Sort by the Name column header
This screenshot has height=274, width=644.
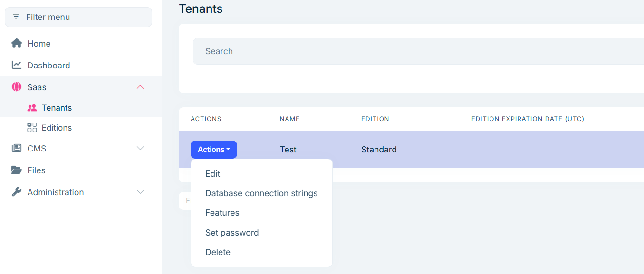289,119
